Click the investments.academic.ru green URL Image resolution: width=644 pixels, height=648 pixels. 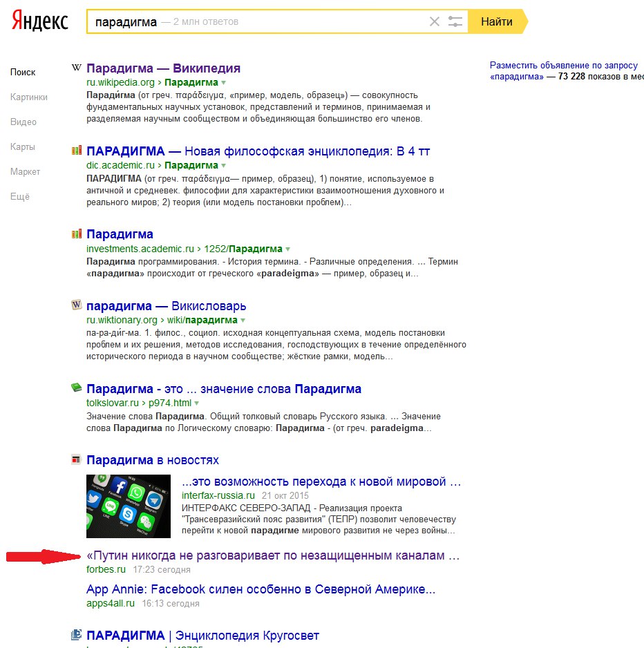140,249
